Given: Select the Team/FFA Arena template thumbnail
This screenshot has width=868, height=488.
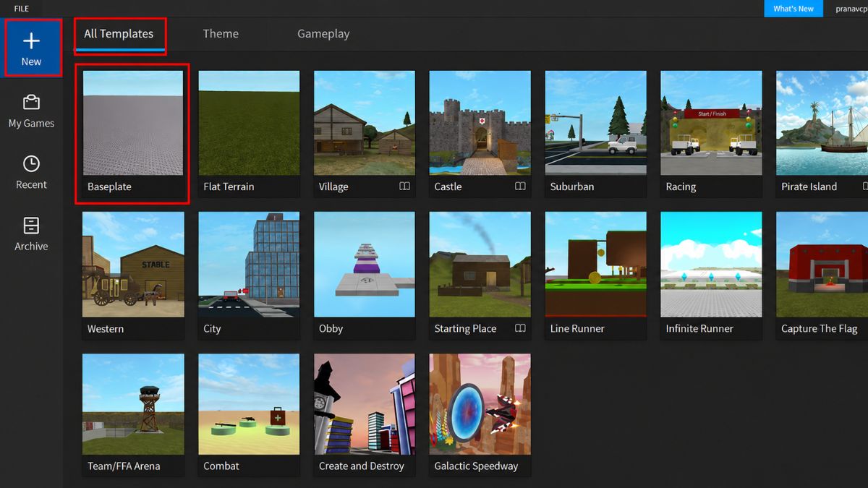Looking at the screenshot, I should coord(133,404).
